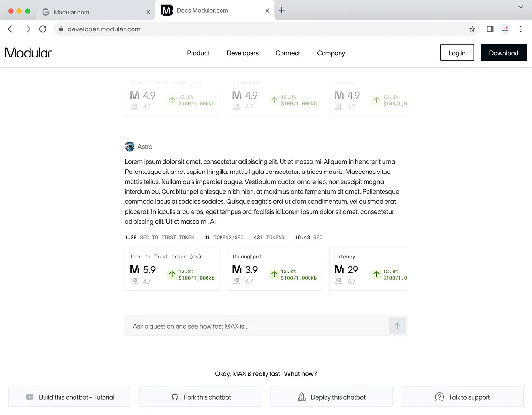This screenshot has height=415, width=532.
Task: Open the browser side panel icon
Action: tap(489, 29)
